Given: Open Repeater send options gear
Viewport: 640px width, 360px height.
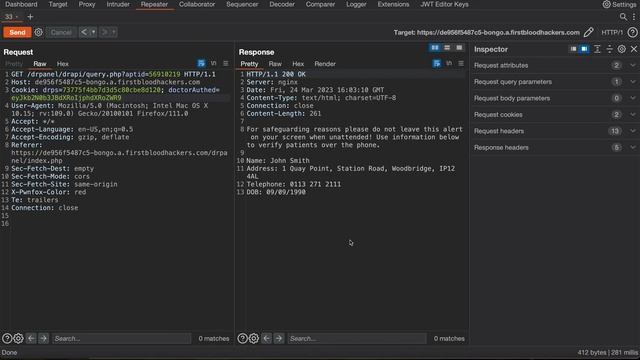Looking at the screenshot, I should pos(38,32).
